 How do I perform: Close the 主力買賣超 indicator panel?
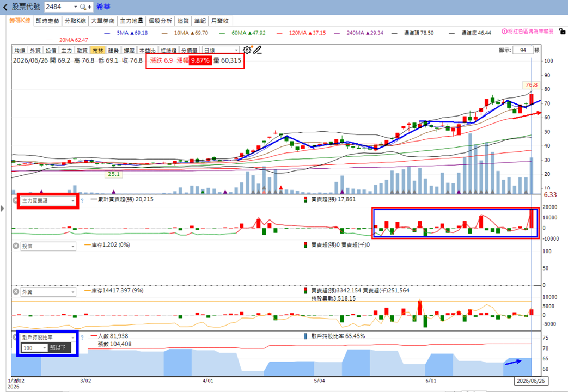[x=16, y=200]
